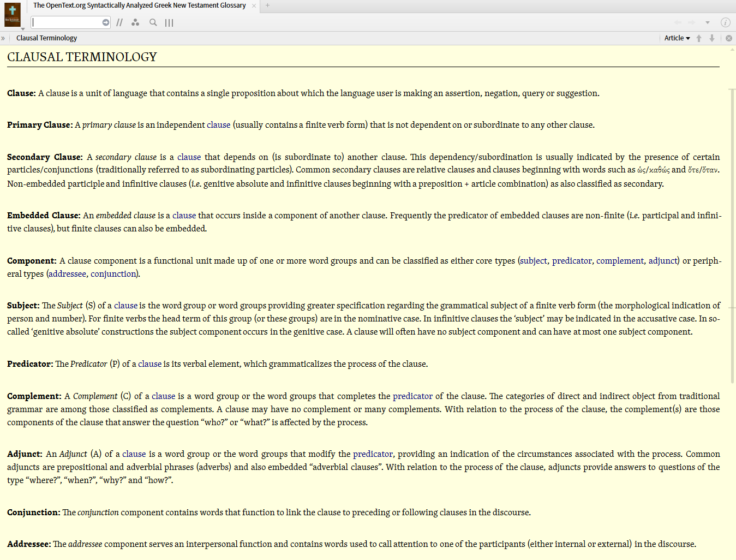Click the italic 'secondary clause' phrase
The width and height of the screenshot is (736, 560).
pyautogui.click(x=126, y=157)
